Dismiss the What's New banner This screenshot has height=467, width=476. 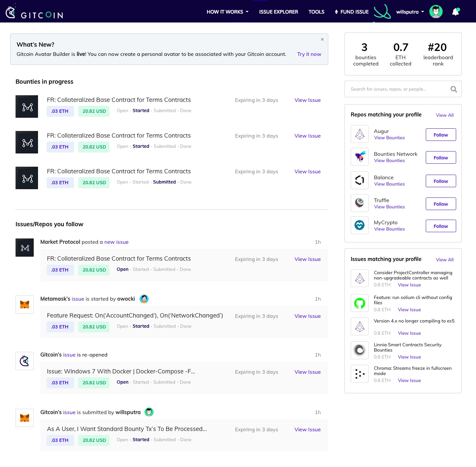322,39
